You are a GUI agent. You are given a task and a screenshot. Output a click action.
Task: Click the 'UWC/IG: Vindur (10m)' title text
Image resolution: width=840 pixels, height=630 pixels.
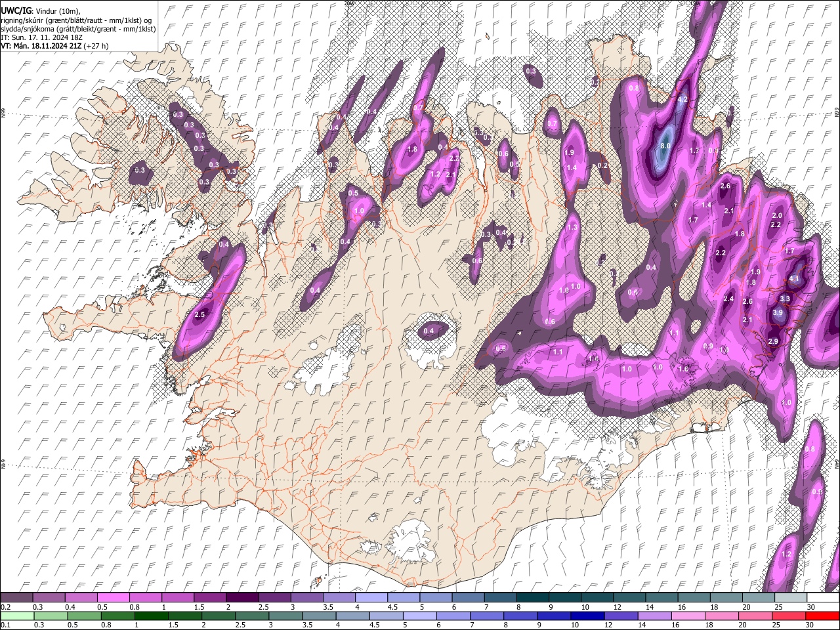[40, 11]
